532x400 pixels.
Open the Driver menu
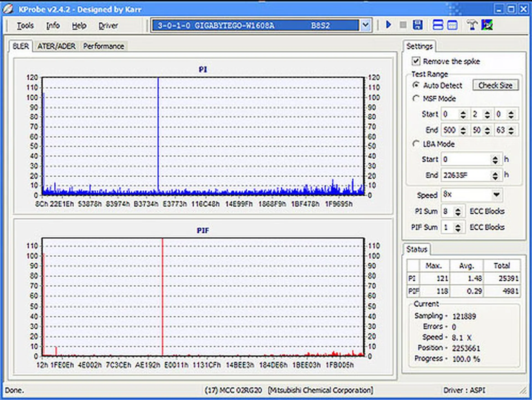[108, 26]
